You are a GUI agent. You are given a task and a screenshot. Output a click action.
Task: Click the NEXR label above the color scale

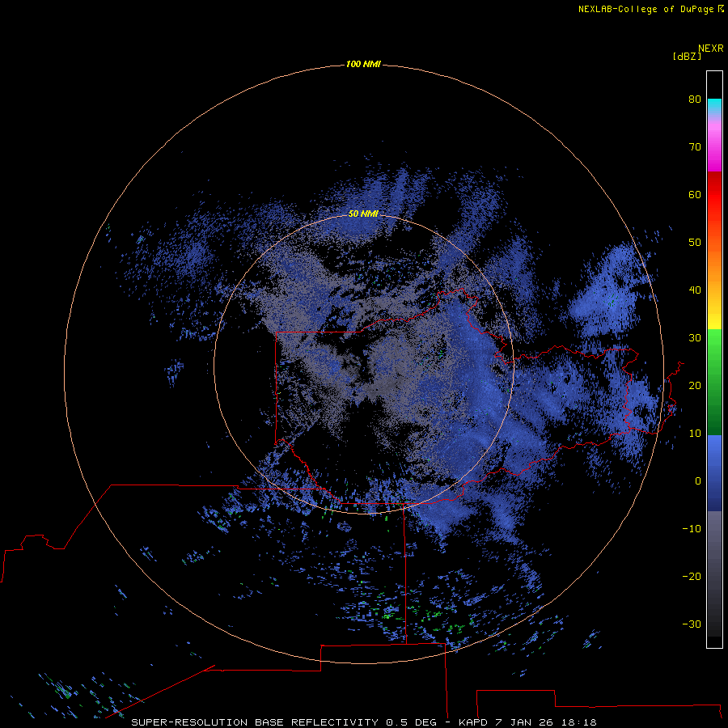710,49
